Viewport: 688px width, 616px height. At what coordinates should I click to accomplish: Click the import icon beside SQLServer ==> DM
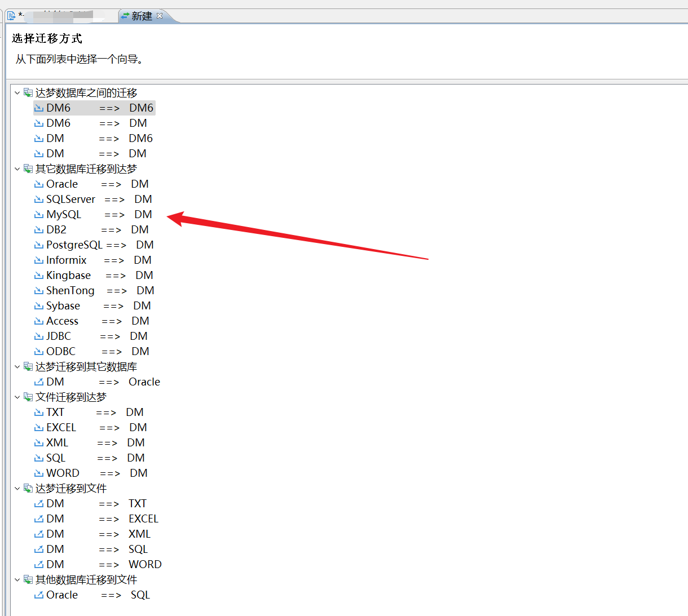39,199
